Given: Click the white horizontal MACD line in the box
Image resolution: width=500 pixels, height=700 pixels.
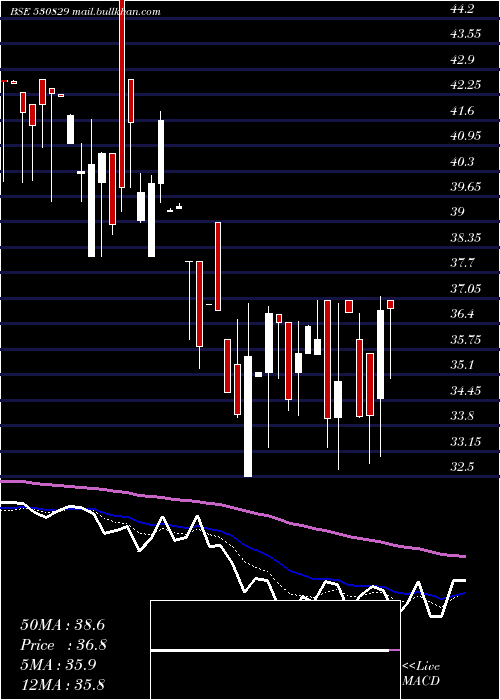Looking at the screenshot, I should pyautogui.click(x=270, y=651).
